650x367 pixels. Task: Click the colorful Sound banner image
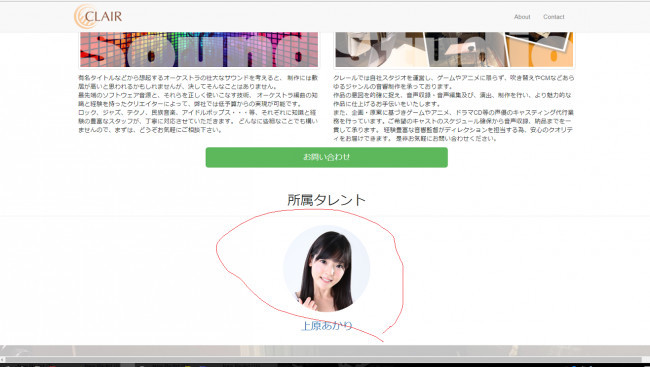coord(199,49)
